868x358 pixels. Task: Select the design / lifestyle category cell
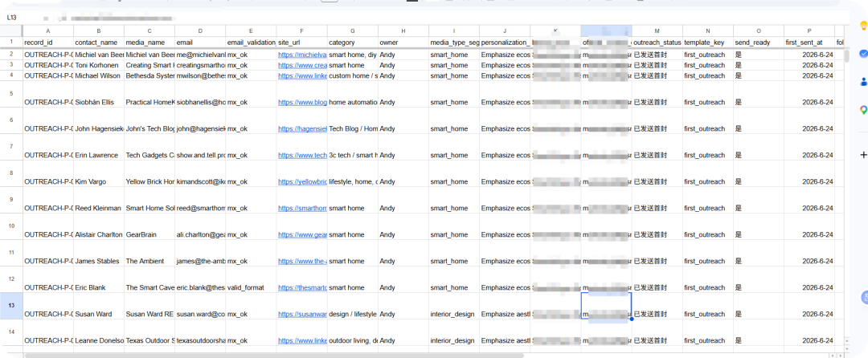[x=353, y=307]
